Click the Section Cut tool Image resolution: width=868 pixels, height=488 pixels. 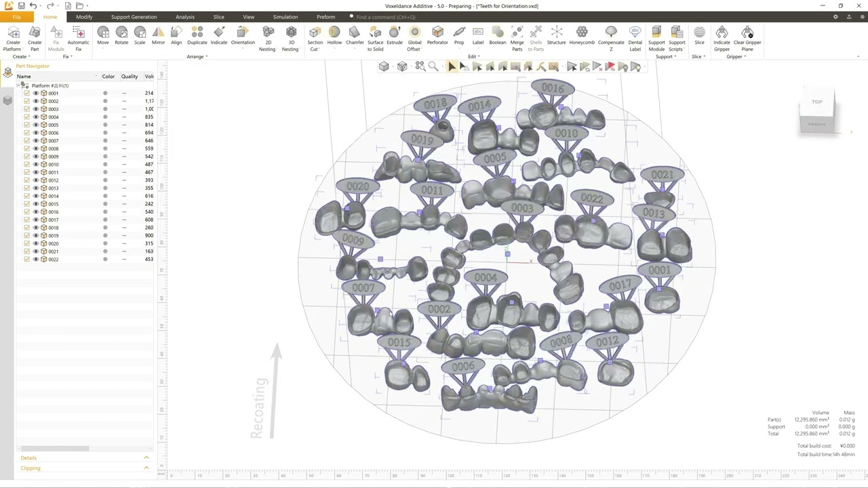click(315, 39)
